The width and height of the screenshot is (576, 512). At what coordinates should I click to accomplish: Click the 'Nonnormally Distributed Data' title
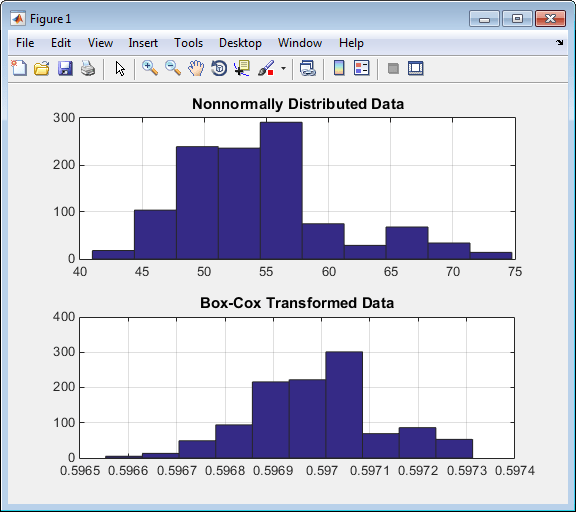point(298,104)
